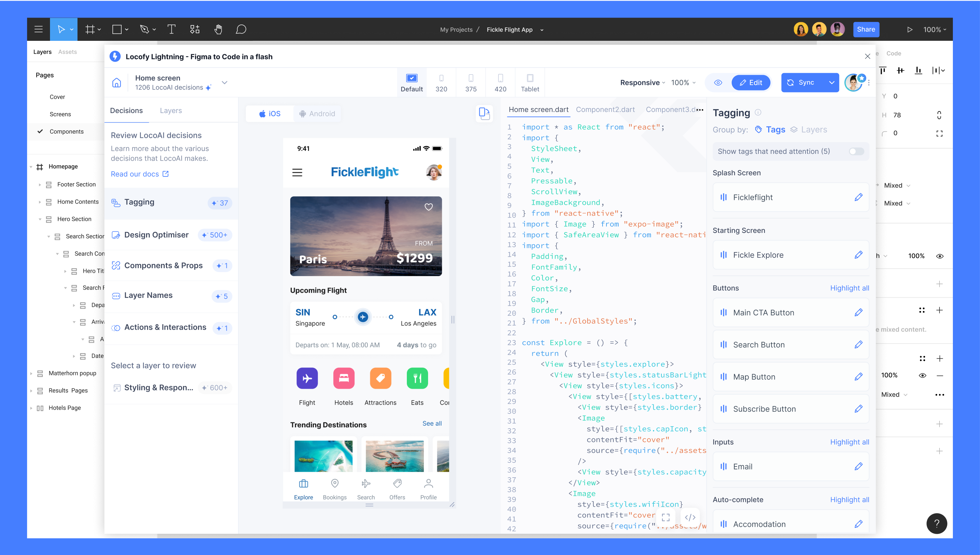Switch preview platform to iOS
Viewport: 980px width, 555px height.
(x=270, y=114)
